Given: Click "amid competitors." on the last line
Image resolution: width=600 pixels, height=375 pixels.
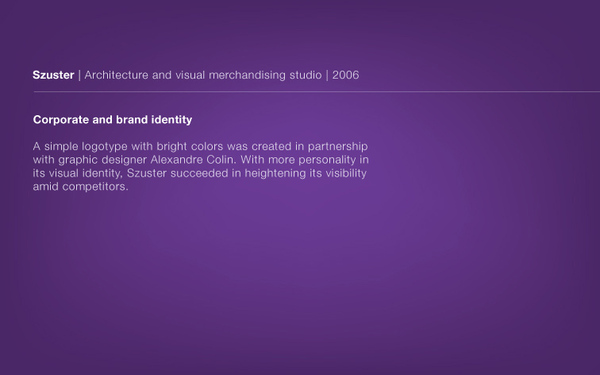Looking at the screenshot, I should click(x=80, y=187).
